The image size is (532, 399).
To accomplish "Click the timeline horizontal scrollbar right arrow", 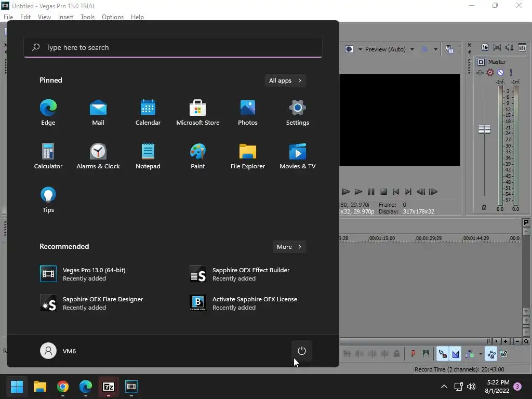I will click(x=497, y=341).
